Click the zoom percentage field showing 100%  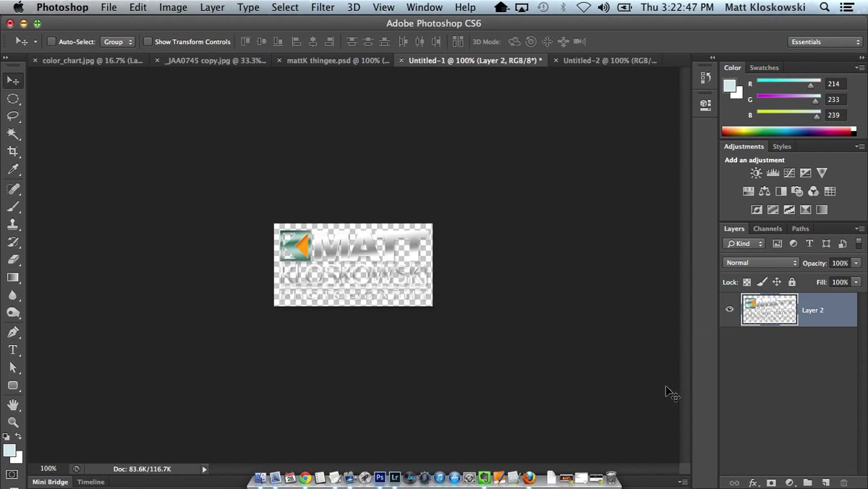48,469
